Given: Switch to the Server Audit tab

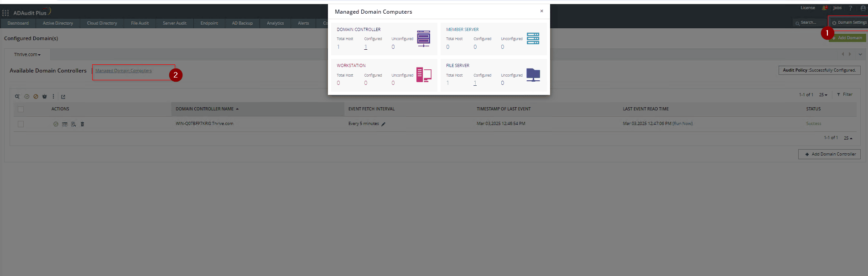Looking at the screenshot, I should [175, 23].
